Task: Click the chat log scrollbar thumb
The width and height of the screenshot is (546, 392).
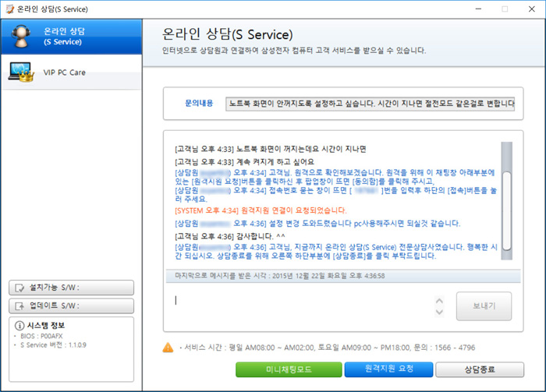Action: tap(507, 210)
